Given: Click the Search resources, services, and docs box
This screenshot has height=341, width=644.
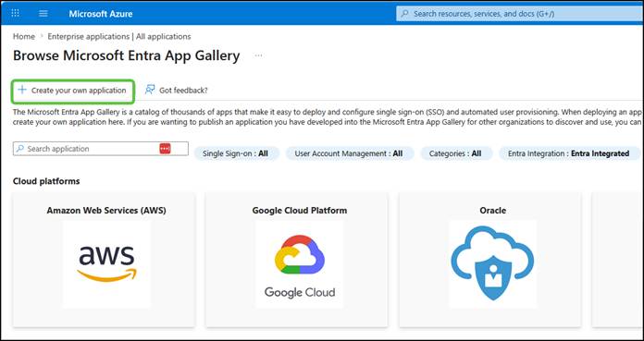Looking at the screenshot, I should pos(520,14).
